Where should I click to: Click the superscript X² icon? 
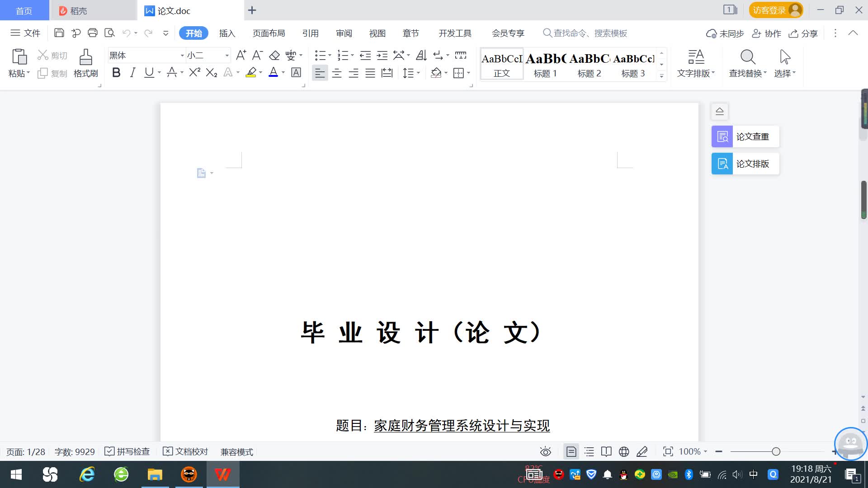coord(194,73)
